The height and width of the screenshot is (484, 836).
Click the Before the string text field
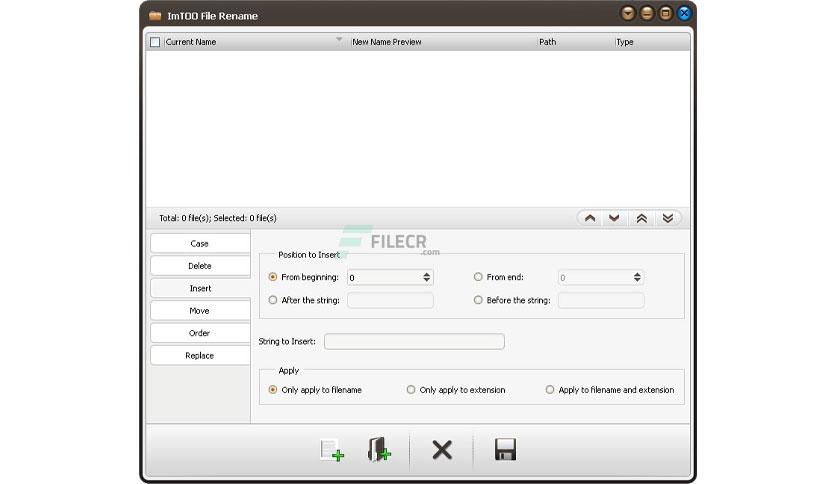601,300
